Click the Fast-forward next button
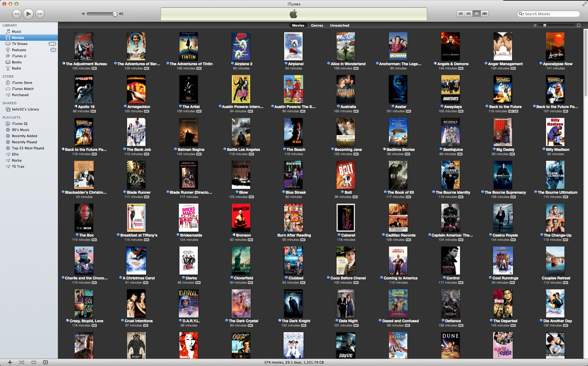 [40, 14]
